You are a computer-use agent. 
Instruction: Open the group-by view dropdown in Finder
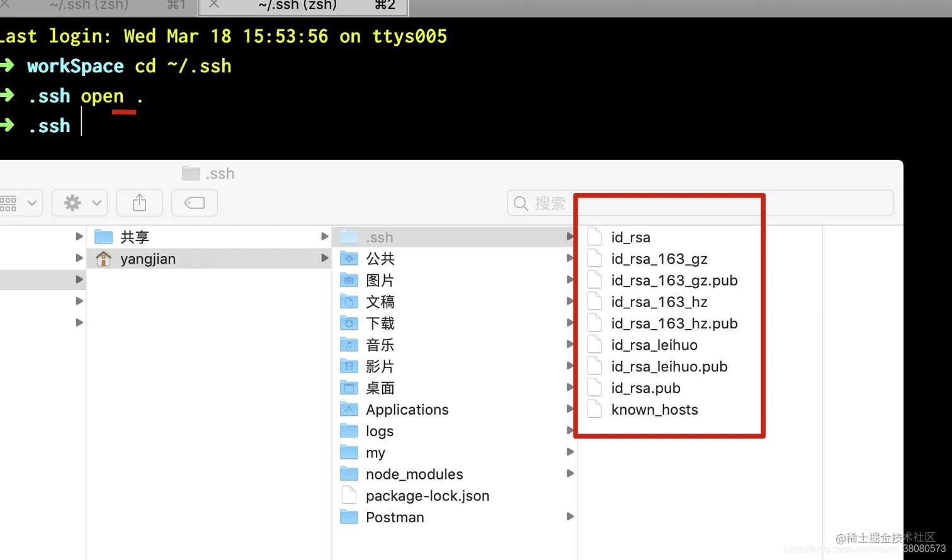(x=21, y=203)
